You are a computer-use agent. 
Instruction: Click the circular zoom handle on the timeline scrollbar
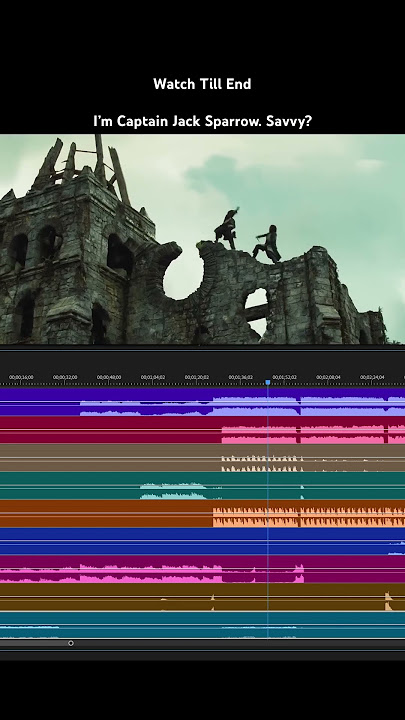(71, 643)
